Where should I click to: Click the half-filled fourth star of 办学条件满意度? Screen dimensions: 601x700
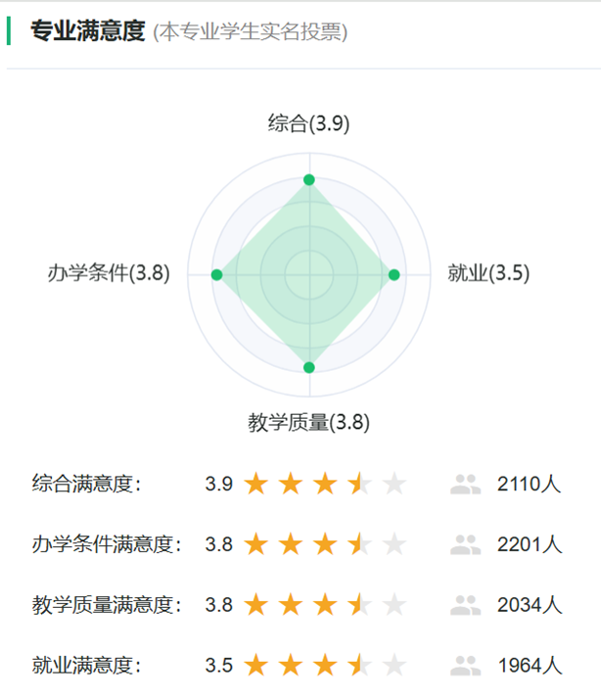pos(359,544)
